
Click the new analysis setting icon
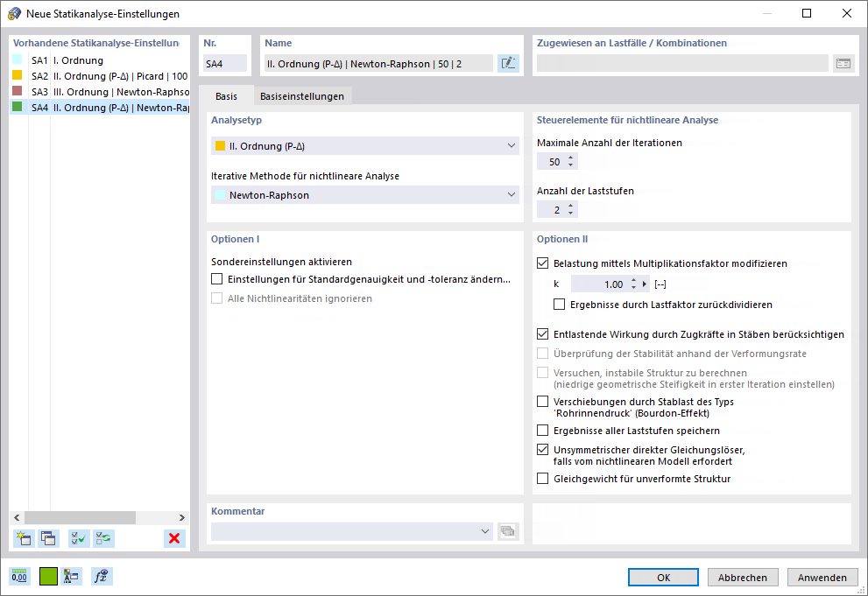point(24,538)
